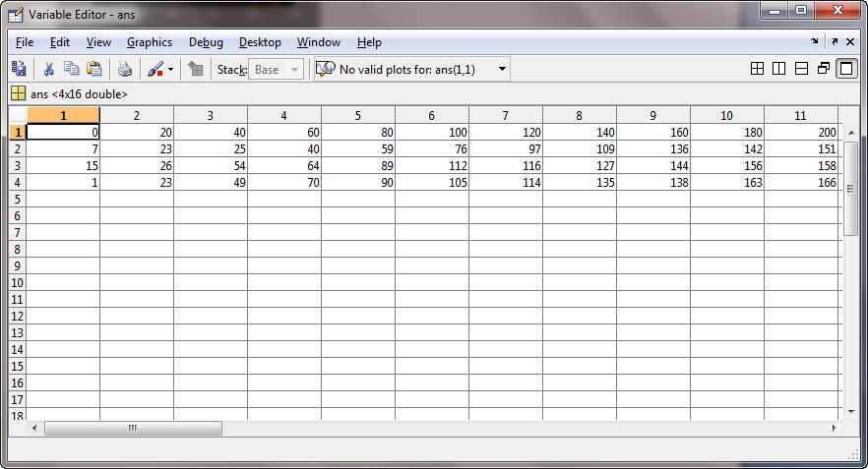868x469 pixels.
Task: Click the vertical scrollbar up arrow
Action: [x=851, y=133]
